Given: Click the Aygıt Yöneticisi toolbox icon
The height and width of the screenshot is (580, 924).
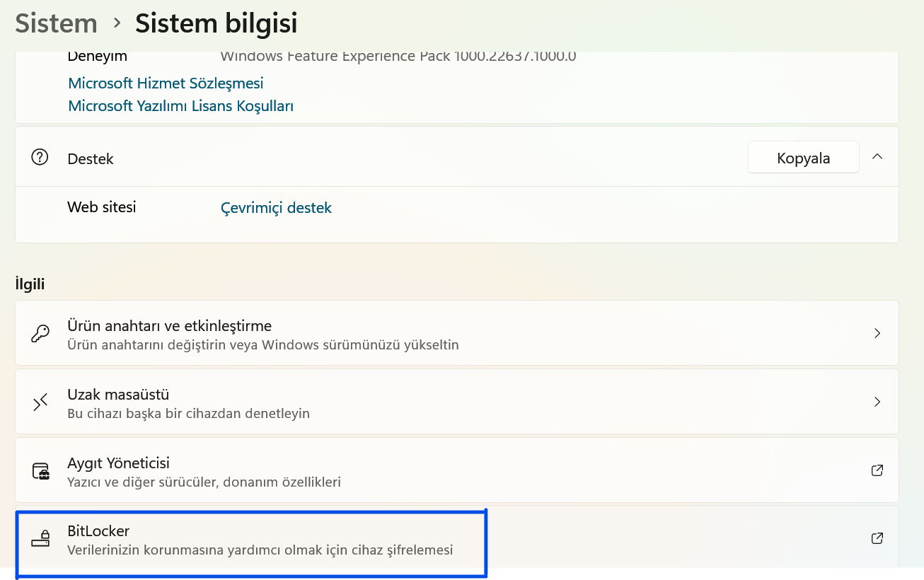Looking at the screenshot, I should (x=40, y=471).
